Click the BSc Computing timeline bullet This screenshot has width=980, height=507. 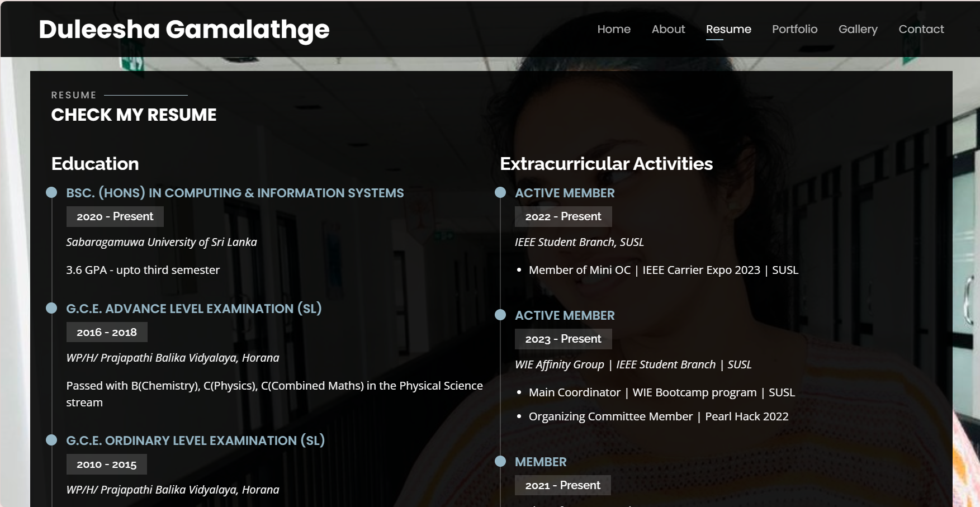pyautogui.click(x=51, y=192)
